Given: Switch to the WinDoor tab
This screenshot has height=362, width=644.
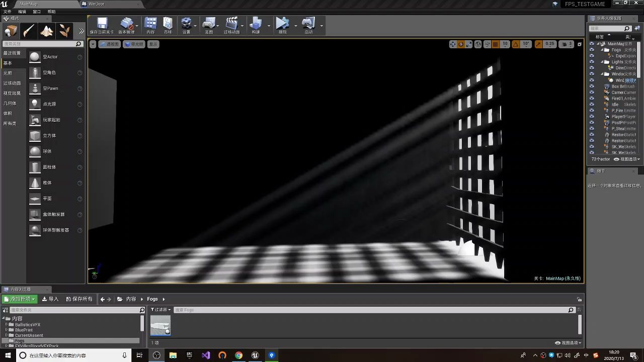Looking at the screenshot, I should click(96, 4).
